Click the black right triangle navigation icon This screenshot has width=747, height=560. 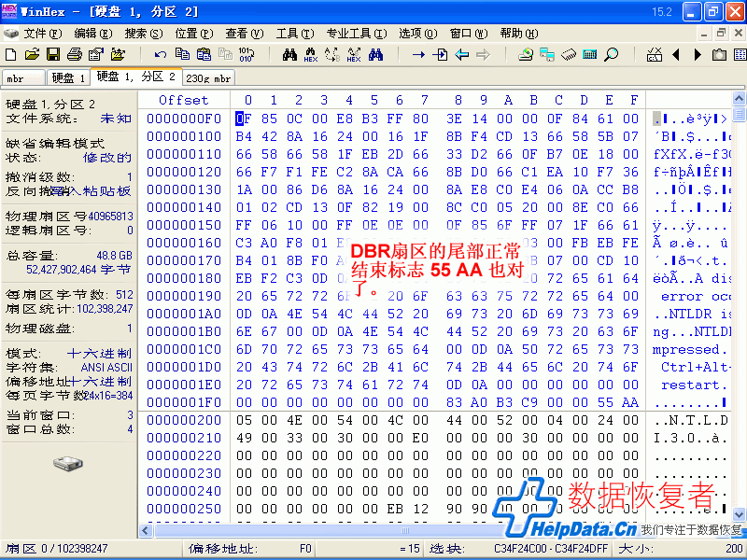[x=698, y=54]
